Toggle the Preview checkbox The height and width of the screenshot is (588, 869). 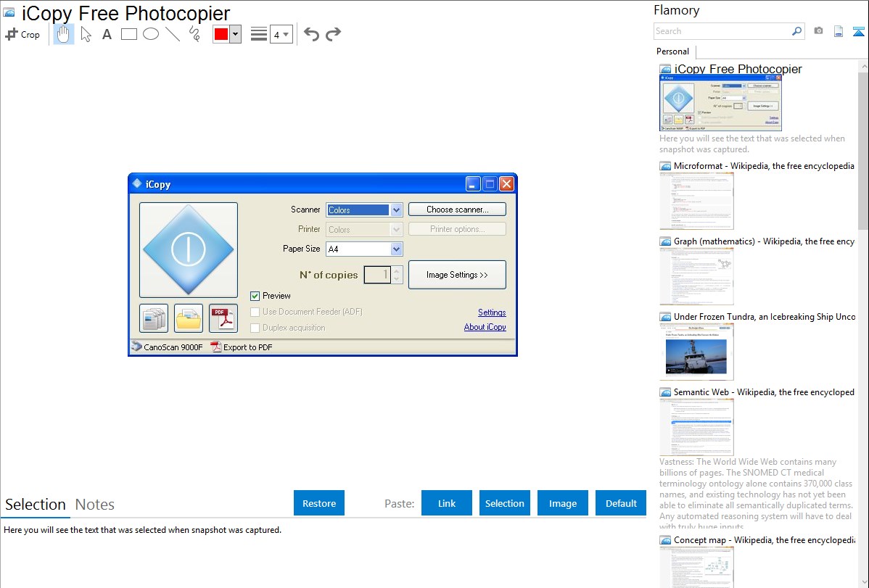(255, 296)
